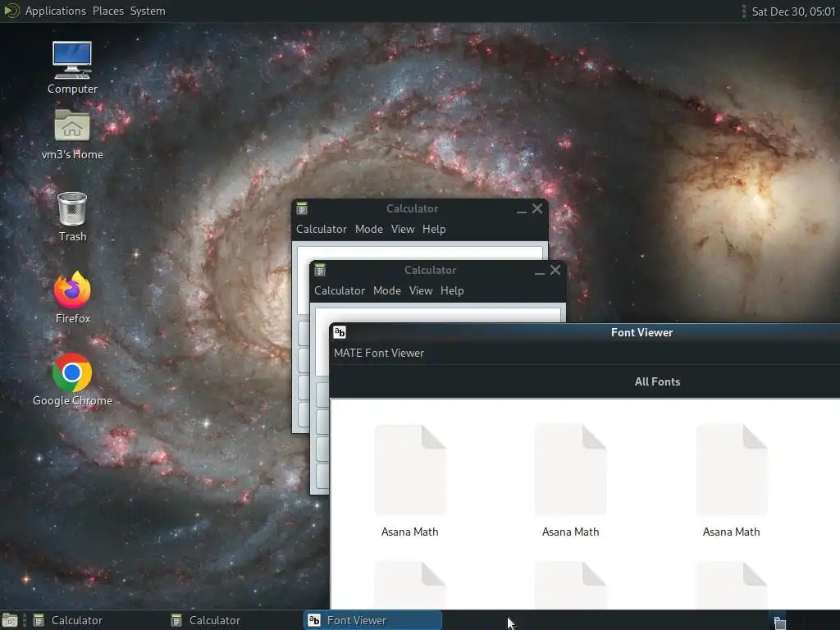Switch to first Calculator taskbar button
Viewport: 840px width, 630px height.
(97, 620)
